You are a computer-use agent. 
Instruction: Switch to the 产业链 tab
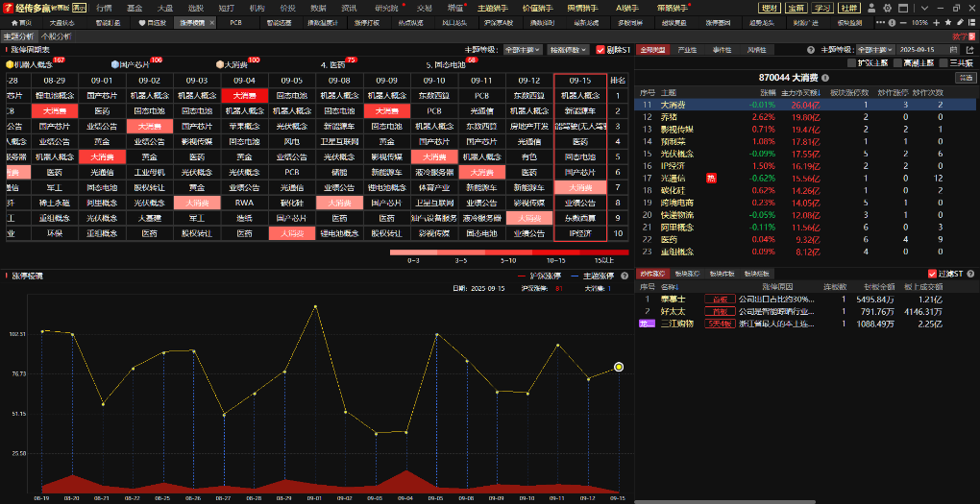pyautogui.click(x=688, y=49)
